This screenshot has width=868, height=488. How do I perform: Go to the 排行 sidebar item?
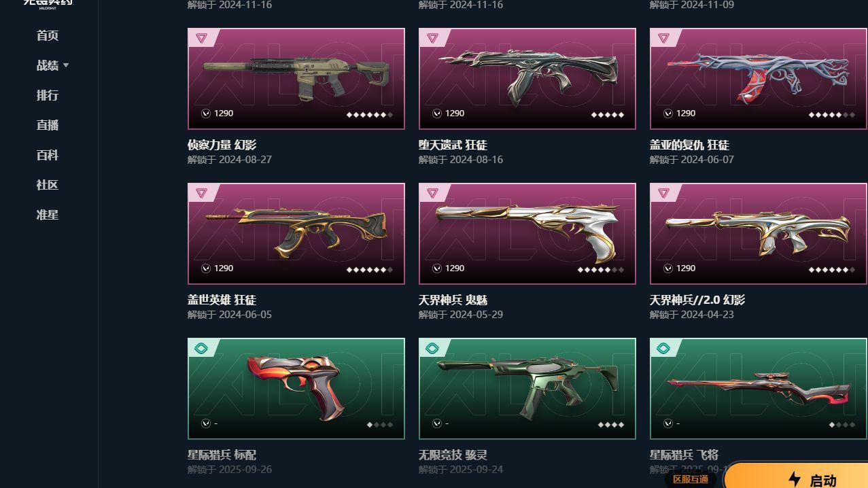click(x=48, y=95)
